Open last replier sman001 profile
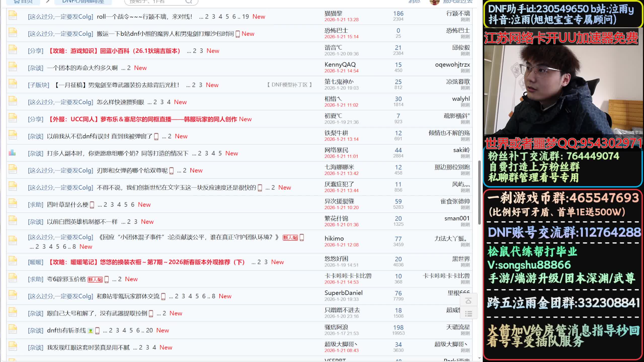 pos(457,218)
